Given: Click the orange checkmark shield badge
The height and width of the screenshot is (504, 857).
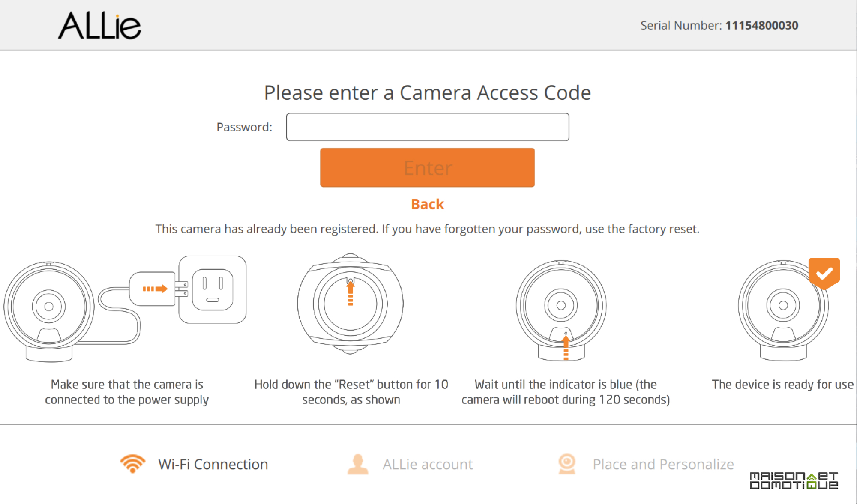Looking at the screenshot, I should tap(824, 274).
